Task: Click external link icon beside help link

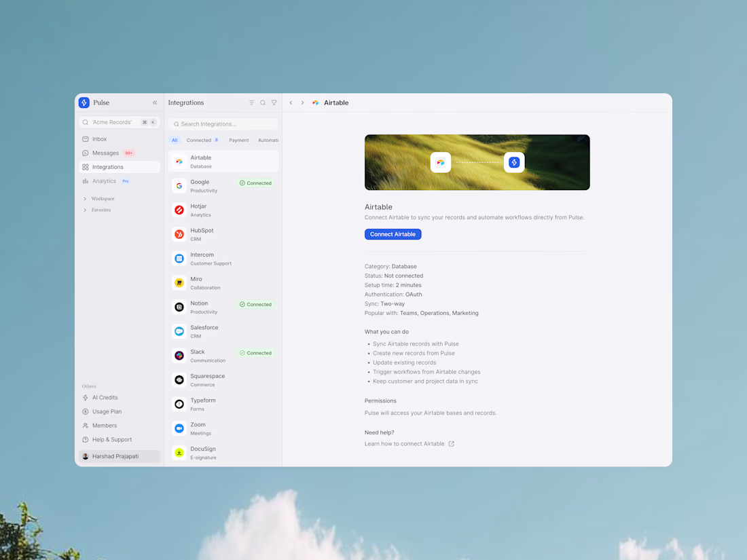Action: [x=451, y=444]
